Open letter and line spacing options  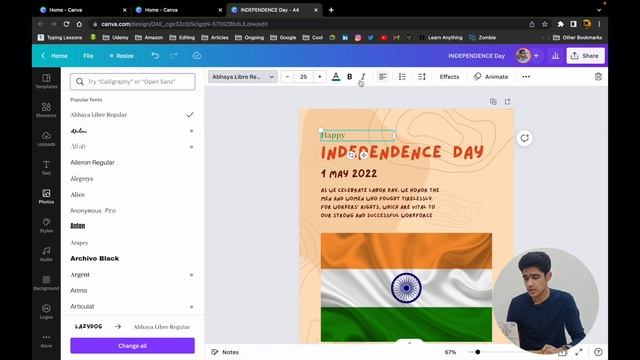click(x=422, y=77)
